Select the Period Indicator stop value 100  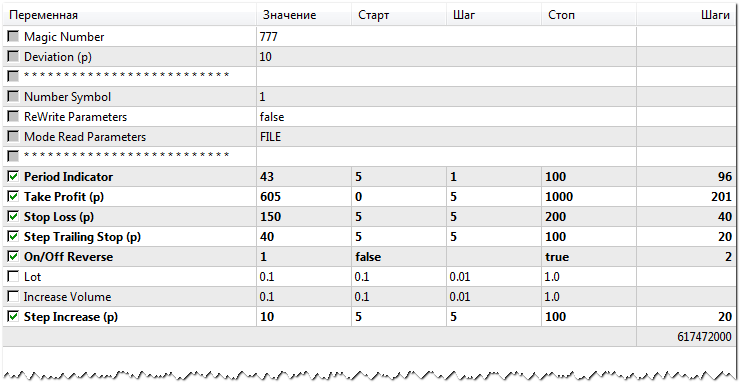tap(555, 177)
